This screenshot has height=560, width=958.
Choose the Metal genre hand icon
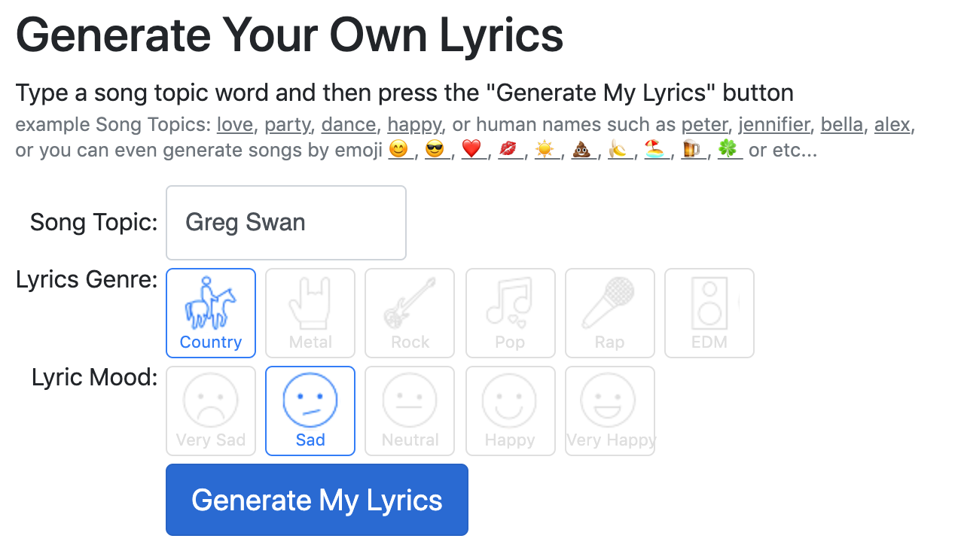point(310,312)
